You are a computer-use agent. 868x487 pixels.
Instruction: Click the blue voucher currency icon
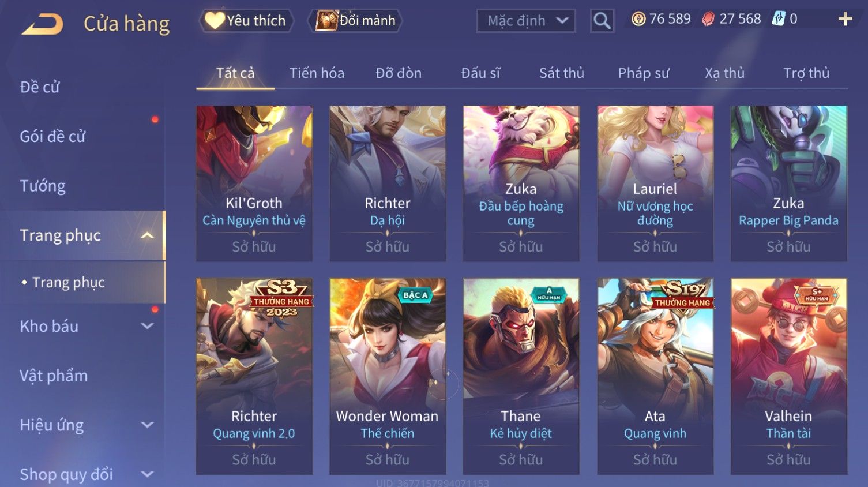pyautogui.click(x=779, y=19)
